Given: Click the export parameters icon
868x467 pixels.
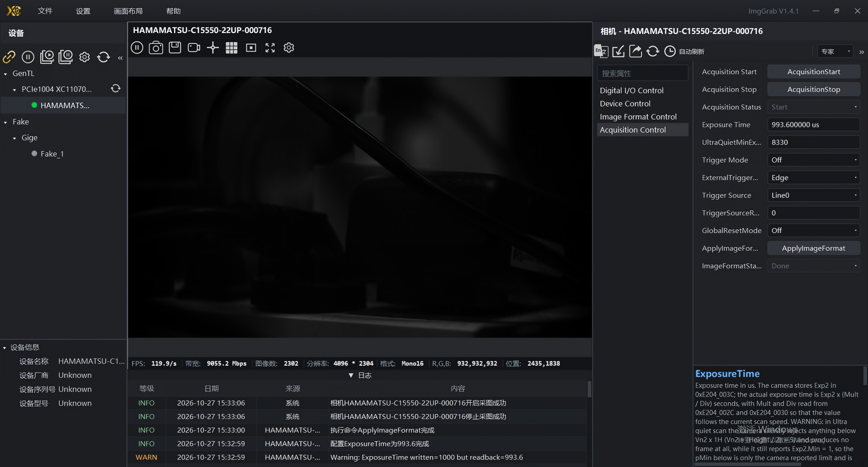Looking at the screenshot, I should pyautogui.click(x=636, y=51).
